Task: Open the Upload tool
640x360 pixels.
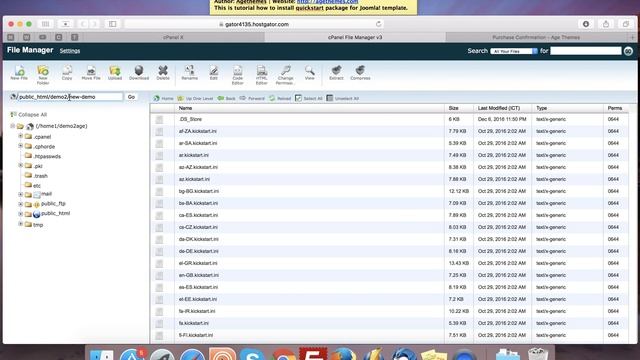Action: pos(115,73)
